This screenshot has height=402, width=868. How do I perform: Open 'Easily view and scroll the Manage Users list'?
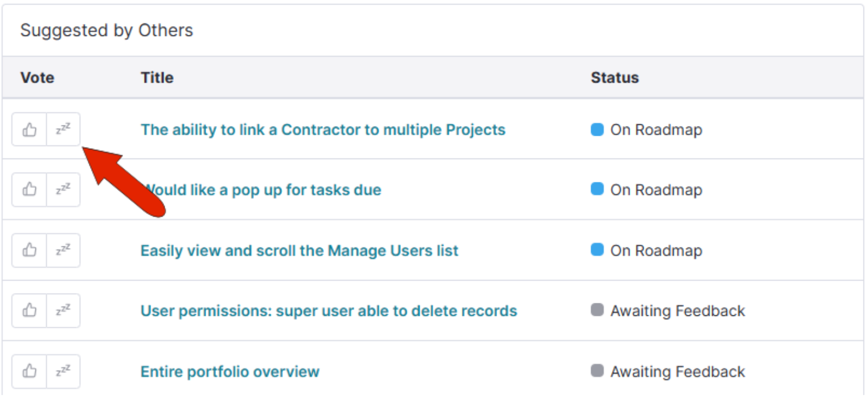300,251
